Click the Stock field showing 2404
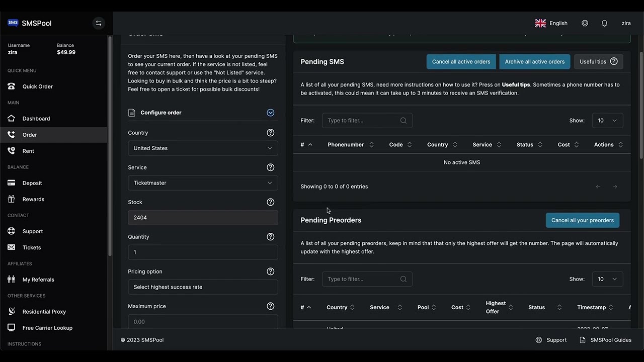Viewport: 644px width, 362px height. [x=203, y=218]
